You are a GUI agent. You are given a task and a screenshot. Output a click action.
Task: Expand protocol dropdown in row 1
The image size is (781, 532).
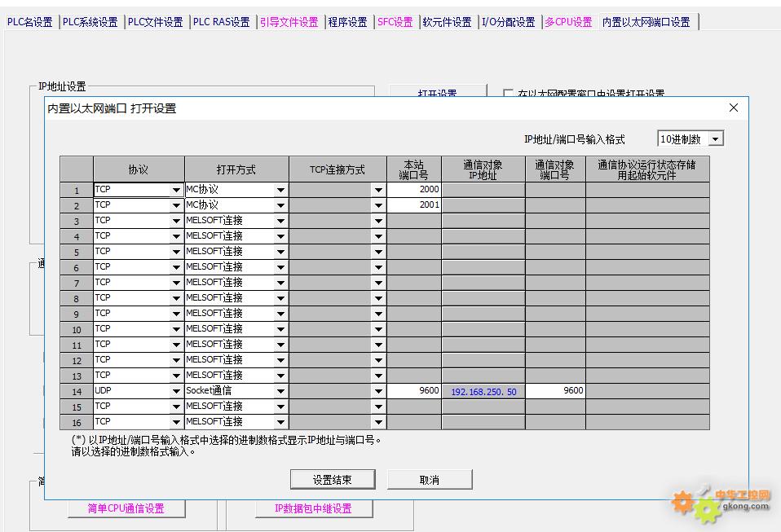pos(176,190)
